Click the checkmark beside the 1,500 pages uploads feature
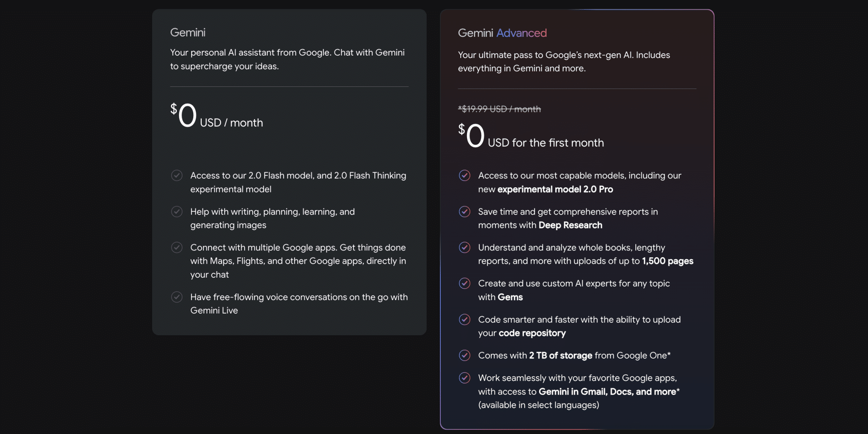This screenshot has height=434, width=868. pyautogui.click(x=465, y=248)
